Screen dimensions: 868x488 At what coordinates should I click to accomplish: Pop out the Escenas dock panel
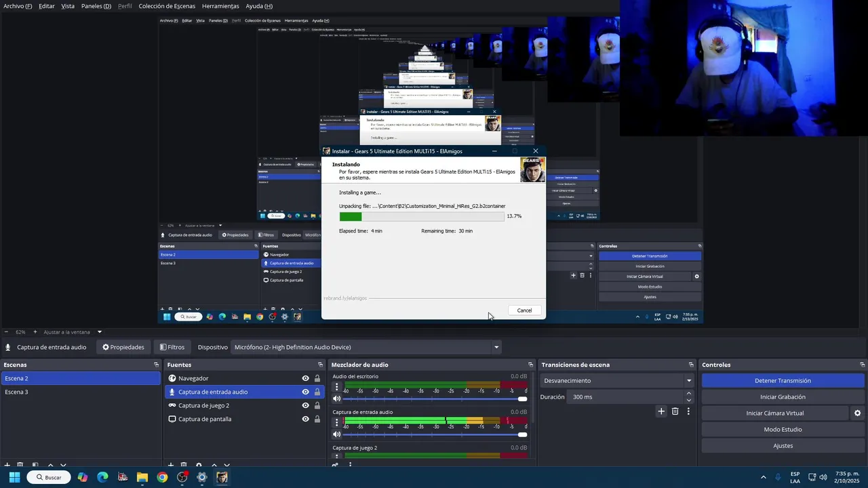(x=156, y=365)
